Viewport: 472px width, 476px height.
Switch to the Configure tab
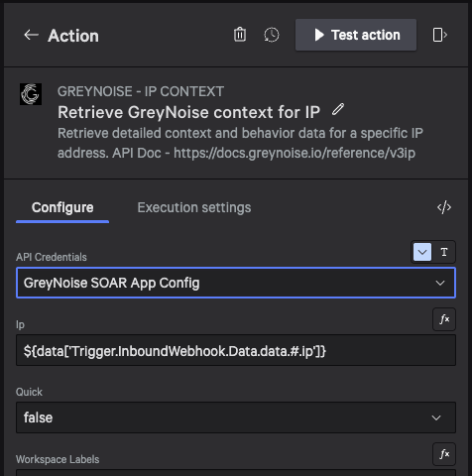click(x=62, y=208)
